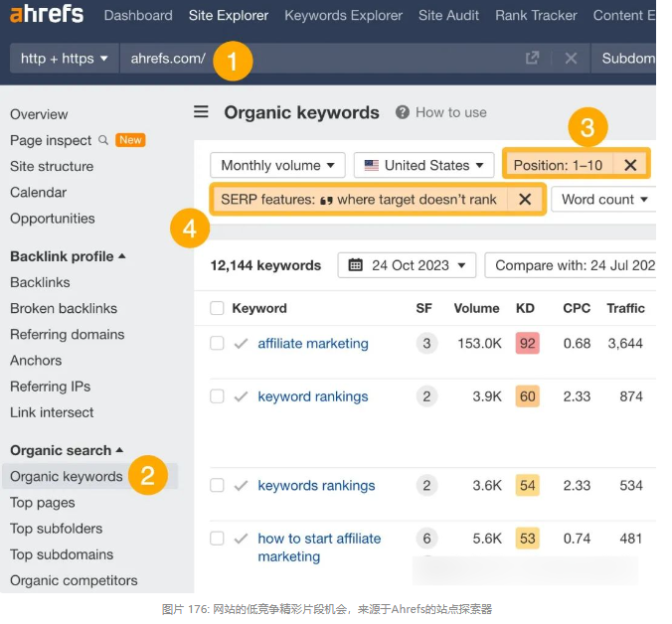Open the http + https protocol dropdown
Screen dimensions: 672x624
pyautogui.click(x=65, y=58)
